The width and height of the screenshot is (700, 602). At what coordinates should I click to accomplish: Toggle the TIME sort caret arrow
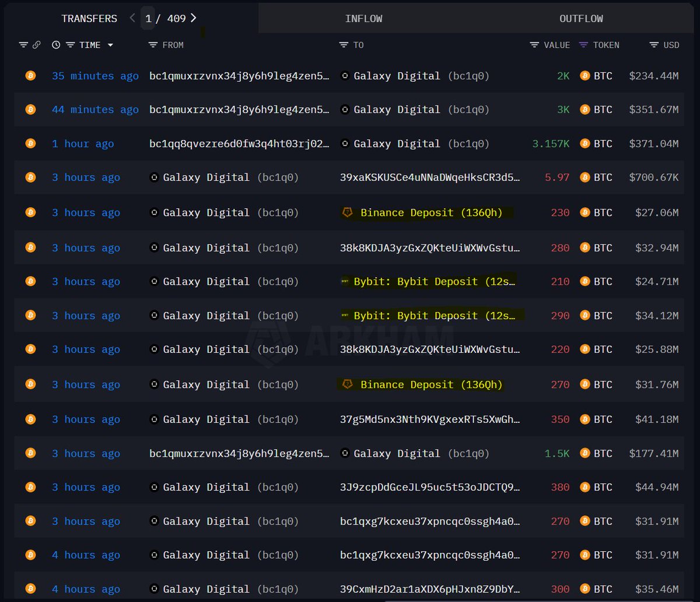tap(110, 45)
